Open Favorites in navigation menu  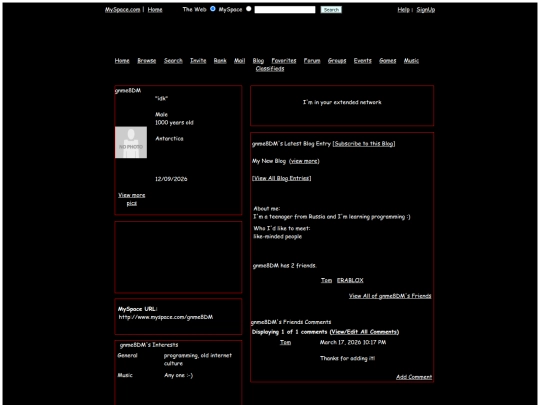pyautogui.click(x=284, y=61)
